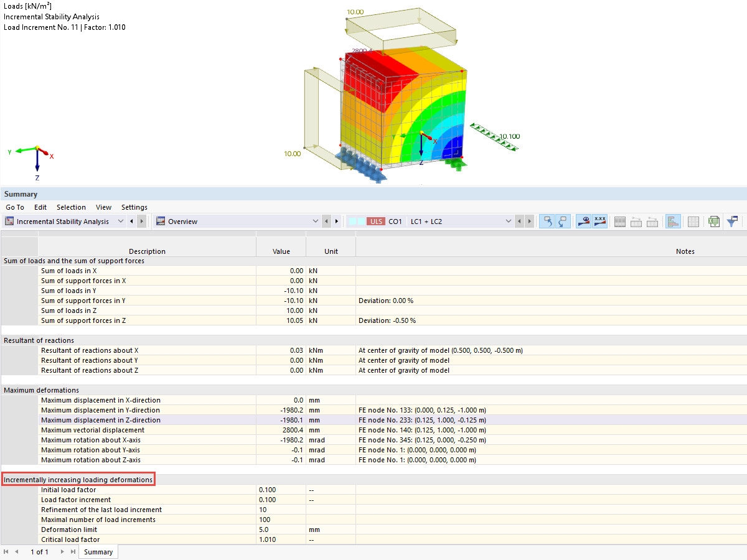Go to next table next to Overview
Screen dimensions: 747x560
coord(337,222)
